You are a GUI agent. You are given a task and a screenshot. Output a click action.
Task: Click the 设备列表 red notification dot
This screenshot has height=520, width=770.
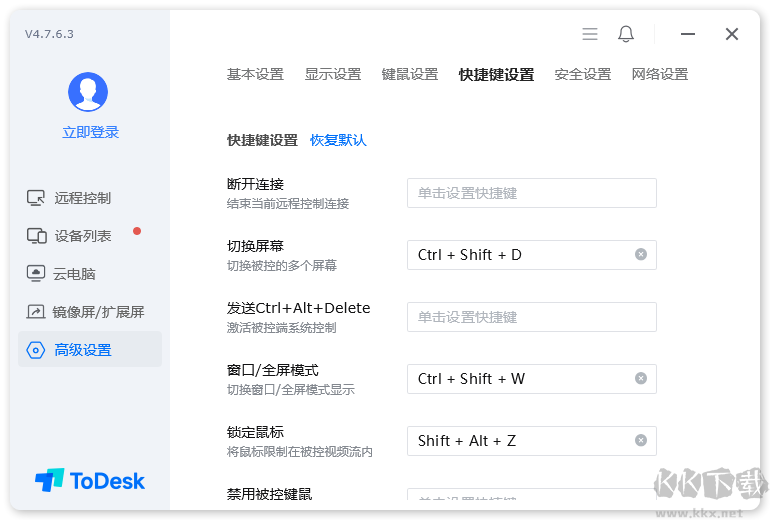(x=137, y=231)
